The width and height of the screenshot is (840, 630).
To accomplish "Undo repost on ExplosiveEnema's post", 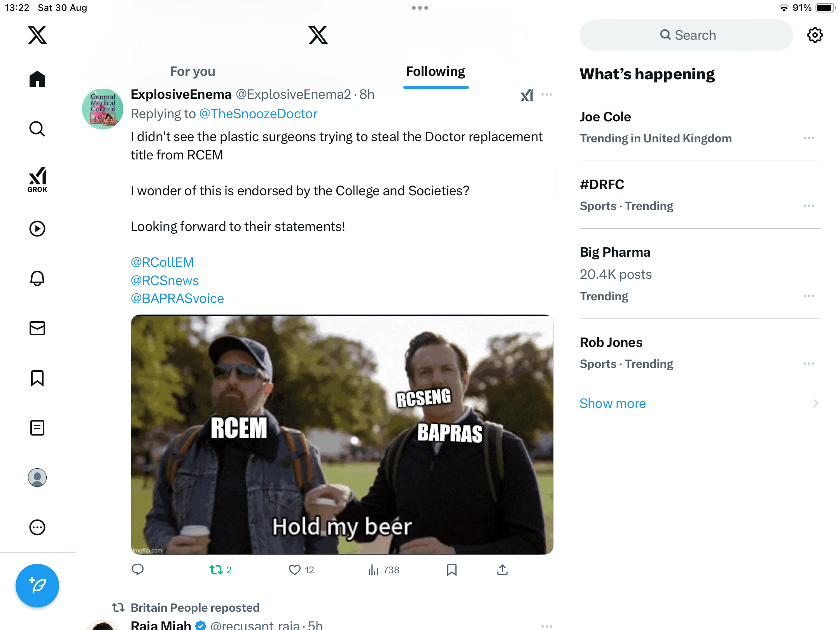I will pos(216,570).
